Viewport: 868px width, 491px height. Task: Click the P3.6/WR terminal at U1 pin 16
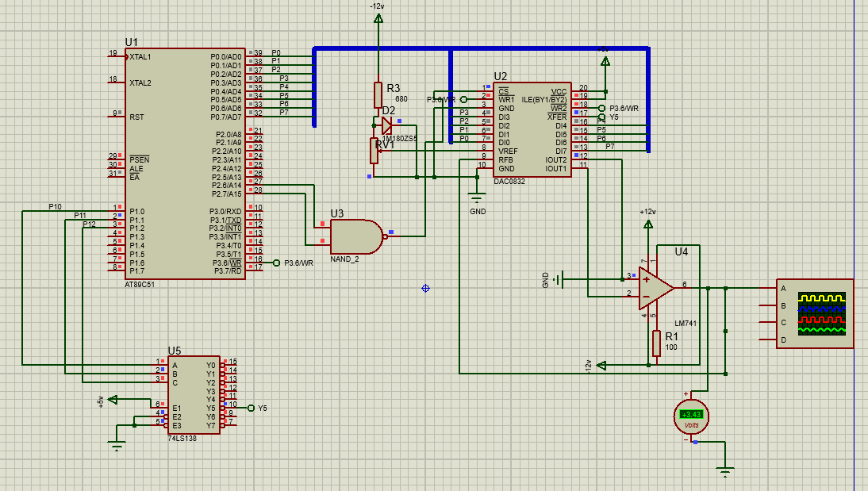[x=276, y=263]
